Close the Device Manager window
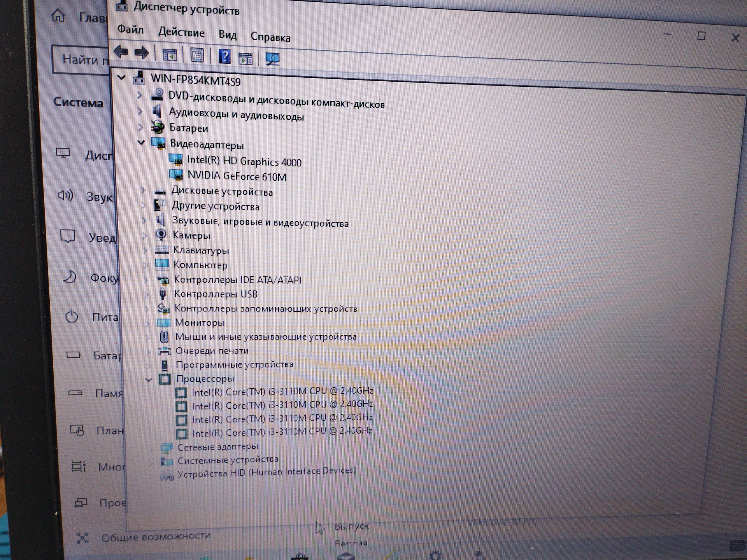747x560 pixels. pos(735,38)
